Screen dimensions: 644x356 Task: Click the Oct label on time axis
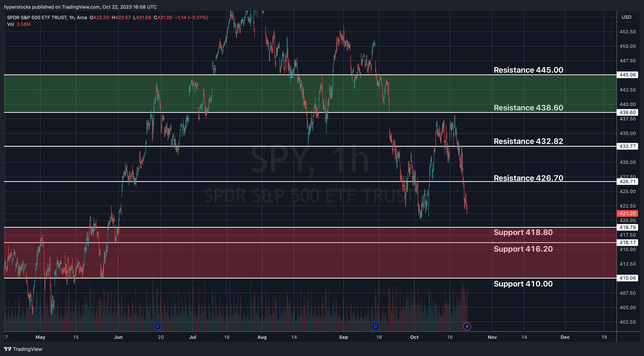(414, 337)
